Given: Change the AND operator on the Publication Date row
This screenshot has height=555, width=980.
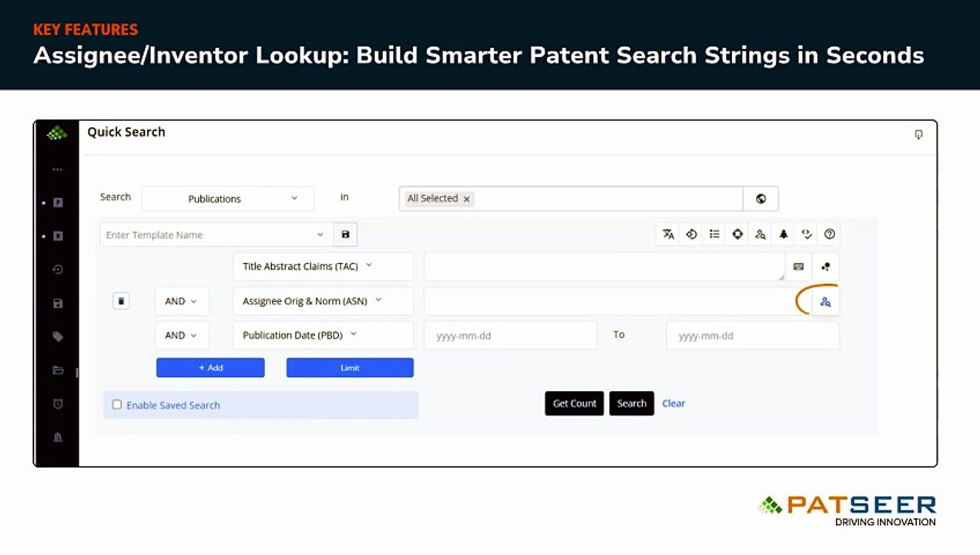Looking at the screenshot, I should point(182,335).
